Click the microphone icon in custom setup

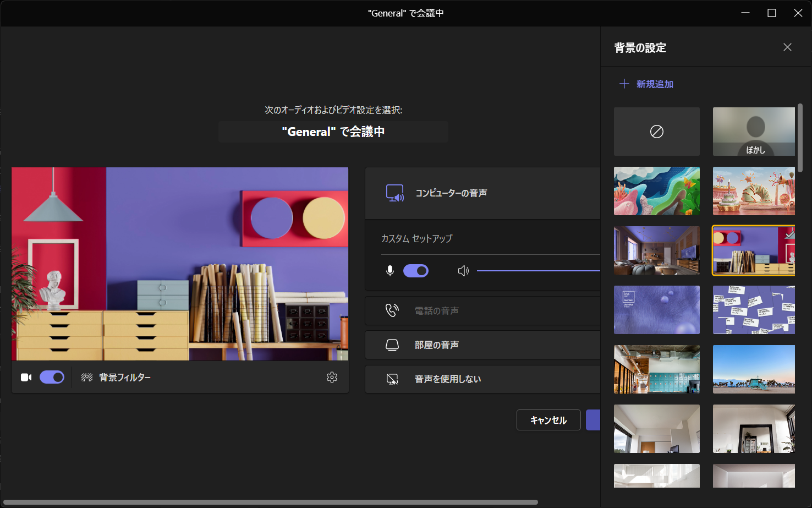(390, 270)
